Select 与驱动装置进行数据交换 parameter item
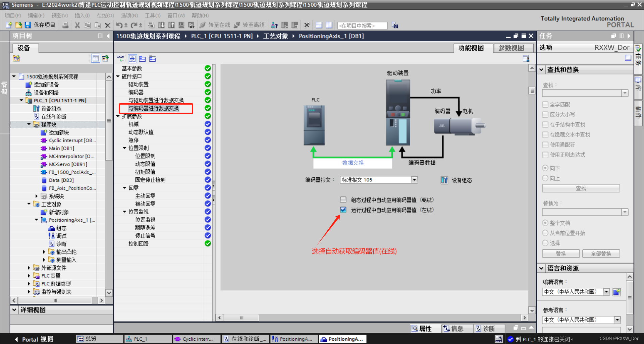644x344 pixels. click(156, 100)
